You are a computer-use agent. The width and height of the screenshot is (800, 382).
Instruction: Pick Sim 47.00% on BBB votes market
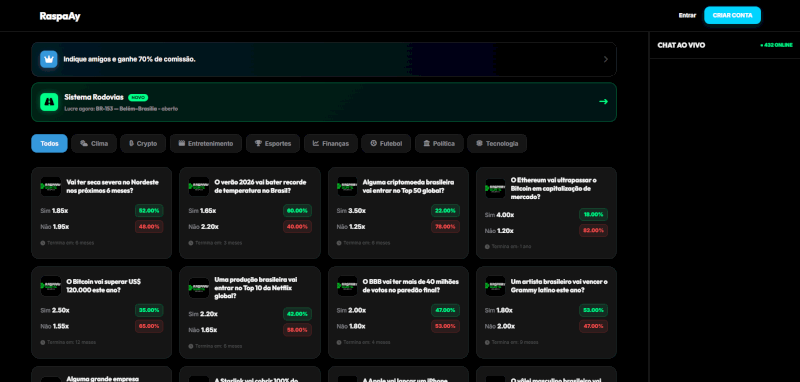point(445,310)
